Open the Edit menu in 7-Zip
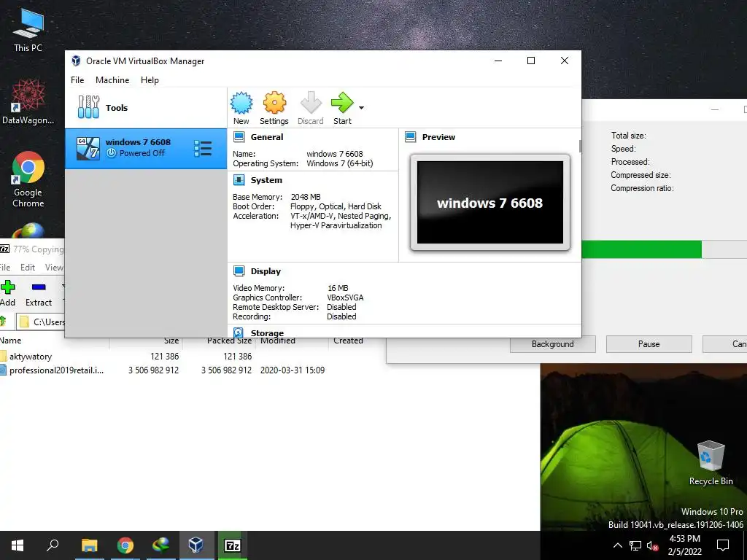Viewport: 747px width, 560px height. click(x=28, y=268)
